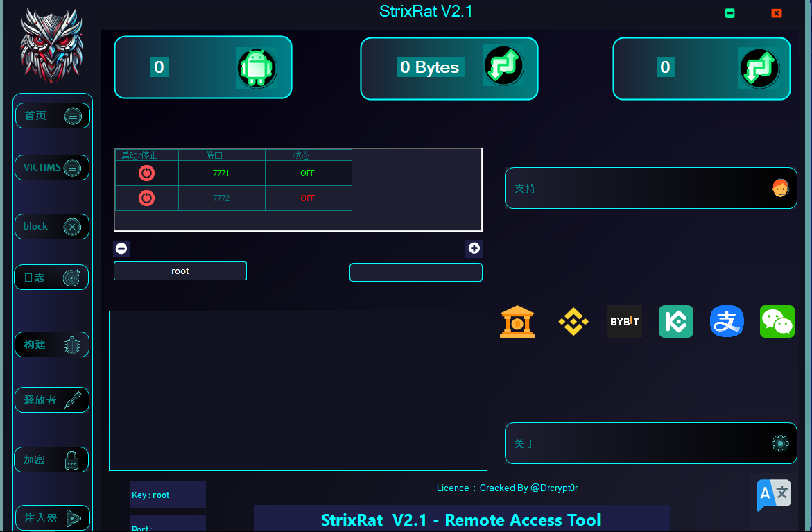Open the 释放者 sidebar item

[52, 400]
